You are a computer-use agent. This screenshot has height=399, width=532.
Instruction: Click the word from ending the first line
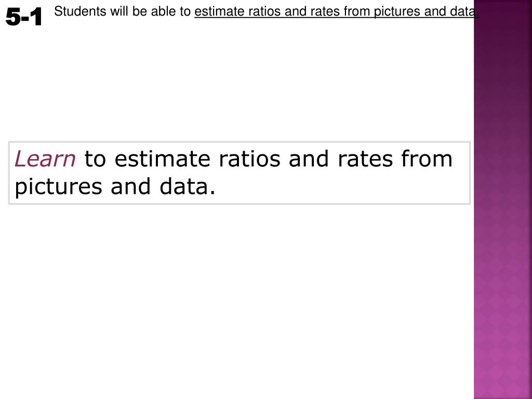tap(427, 159)
